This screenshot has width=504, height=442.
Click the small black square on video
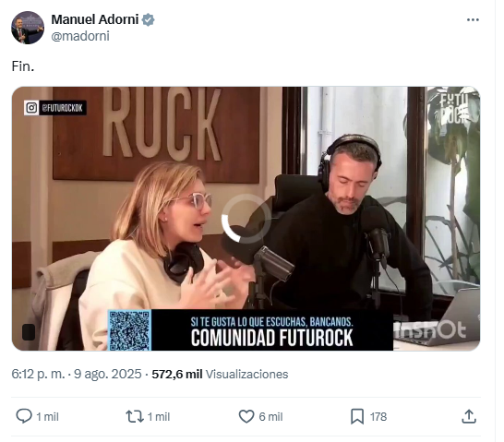tap(29, 332)
